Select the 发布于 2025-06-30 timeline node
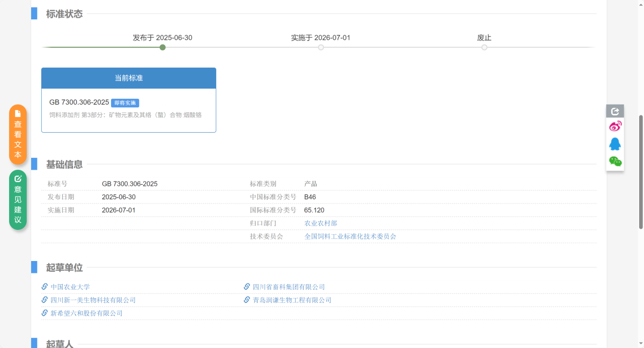The height and width of the screenshot is (348, 644). point(163,47)
